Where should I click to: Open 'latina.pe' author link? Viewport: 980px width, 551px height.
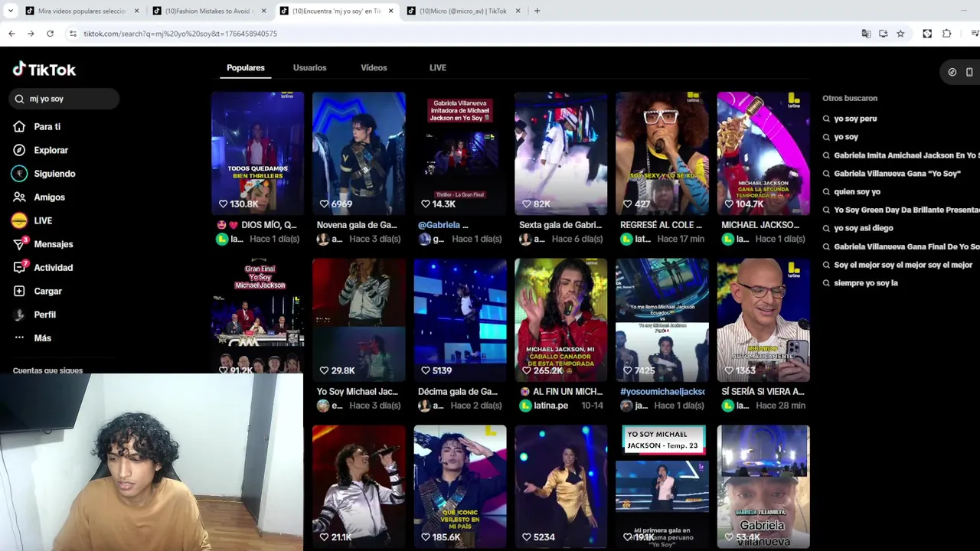click(x=550, y=406)
